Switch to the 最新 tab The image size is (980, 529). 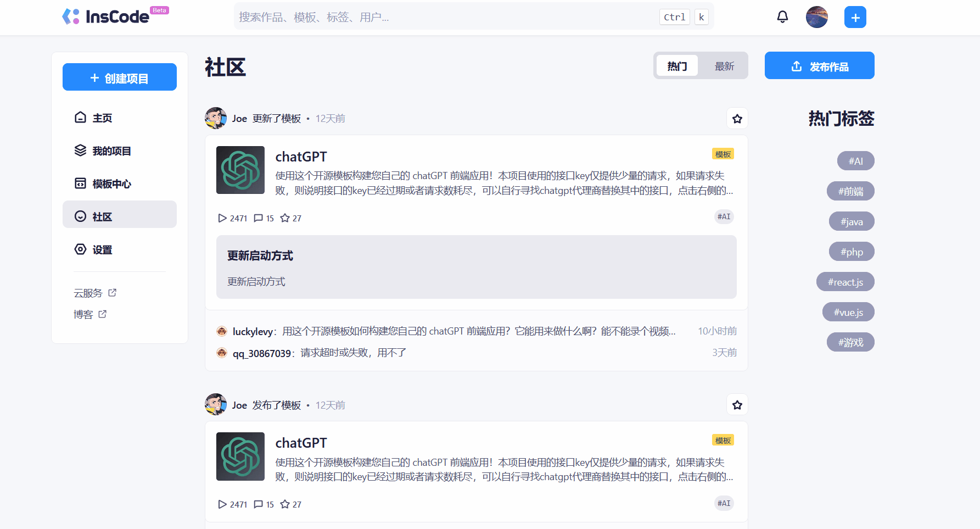[724, 66]
